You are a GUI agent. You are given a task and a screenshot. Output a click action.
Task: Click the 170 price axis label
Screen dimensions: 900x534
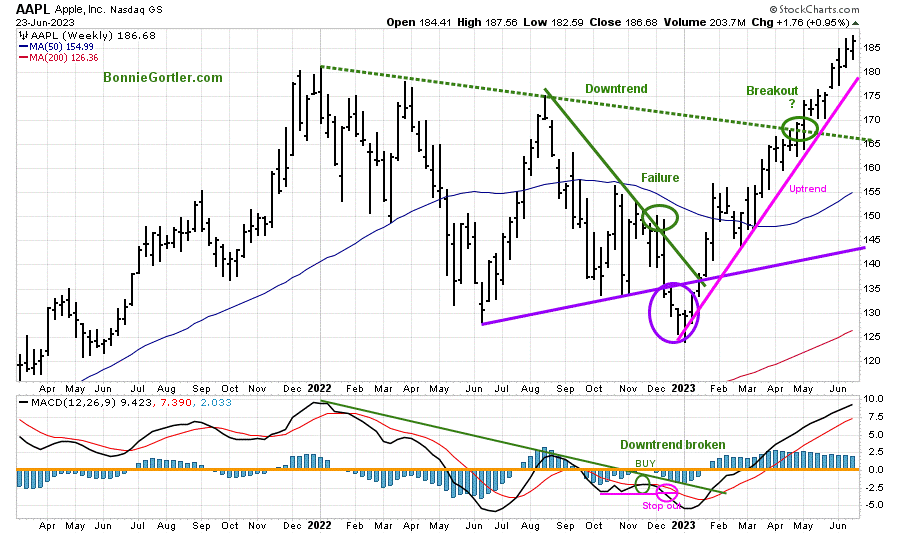click(872, 119)
